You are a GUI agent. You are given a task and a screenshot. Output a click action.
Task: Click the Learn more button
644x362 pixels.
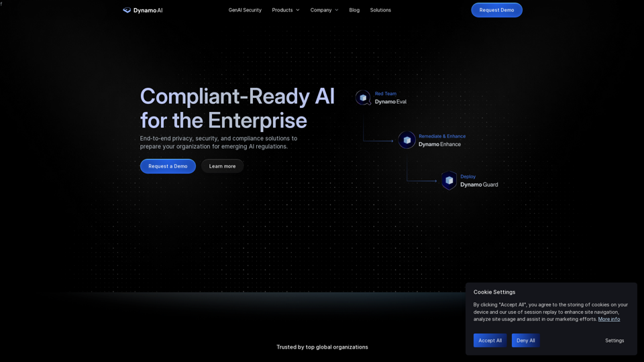coord(222,166)
